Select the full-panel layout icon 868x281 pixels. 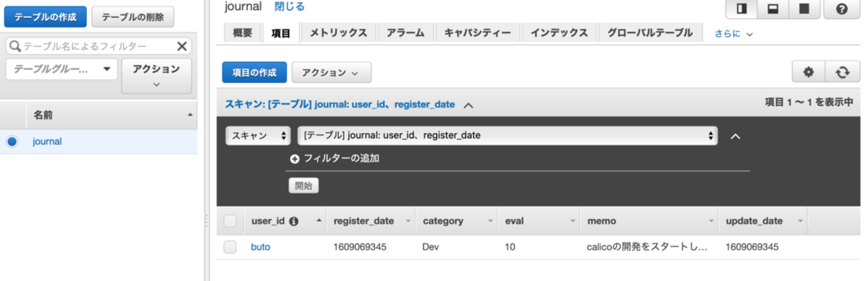(x=804, y=11)
